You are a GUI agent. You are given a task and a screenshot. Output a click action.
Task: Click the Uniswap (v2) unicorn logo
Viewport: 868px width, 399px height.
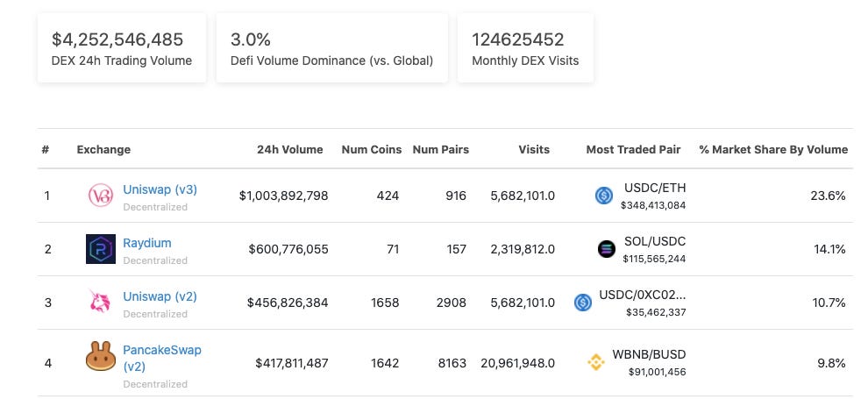[x=101, y=303]
